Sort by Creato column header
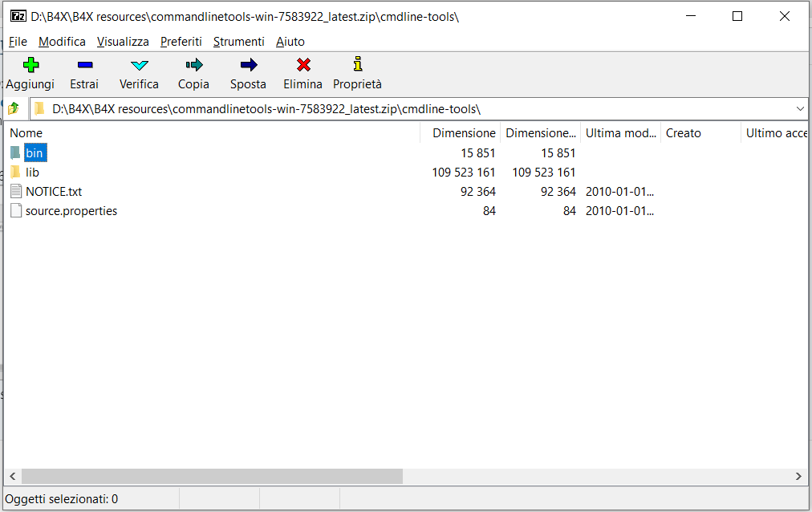Viewport: 812px width, 512px height. click(701, 133)
